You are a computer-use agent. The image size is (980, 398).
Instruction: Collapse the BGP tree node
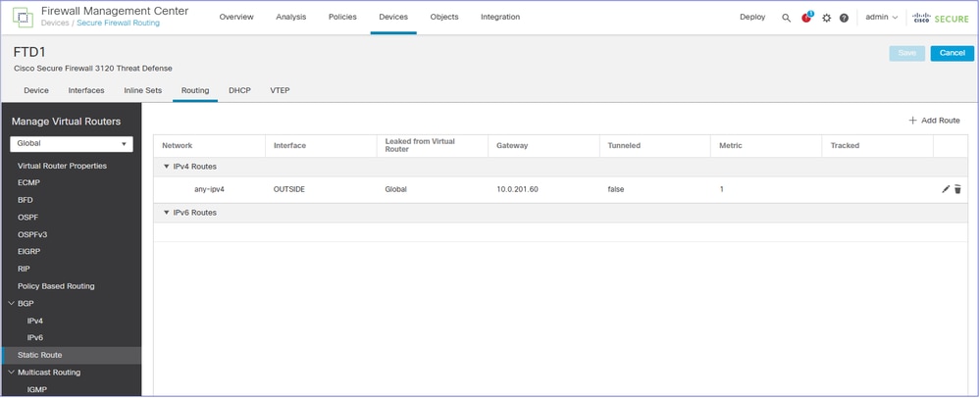pos(11,304)
